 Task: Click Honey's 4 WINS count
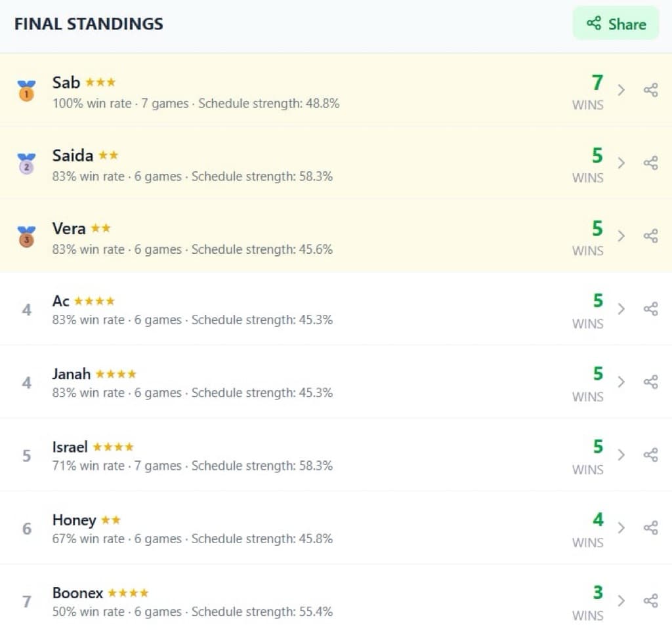[x=589, y=529]
